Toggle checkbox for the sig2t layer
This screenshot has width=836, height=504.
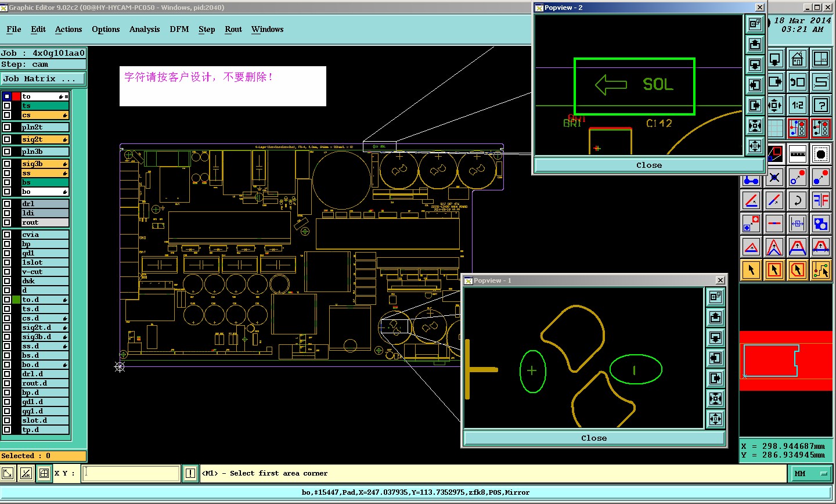tap(7, 139)
